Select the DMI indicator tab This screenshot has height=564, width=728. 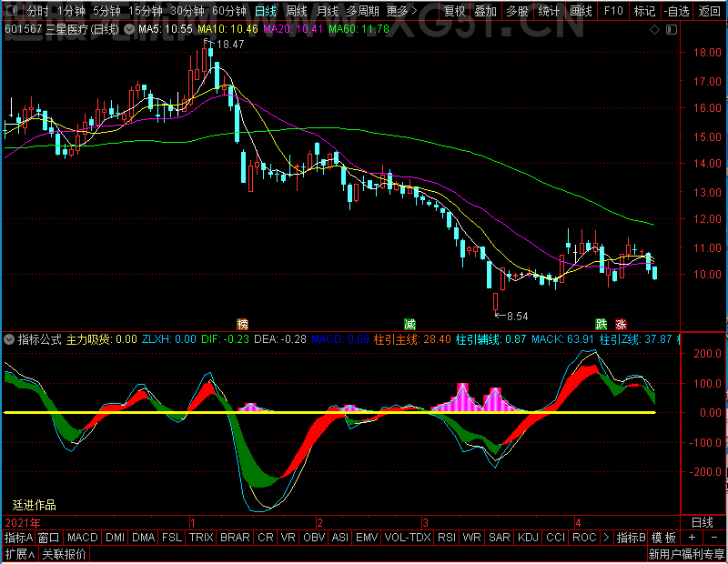point(116,538)
